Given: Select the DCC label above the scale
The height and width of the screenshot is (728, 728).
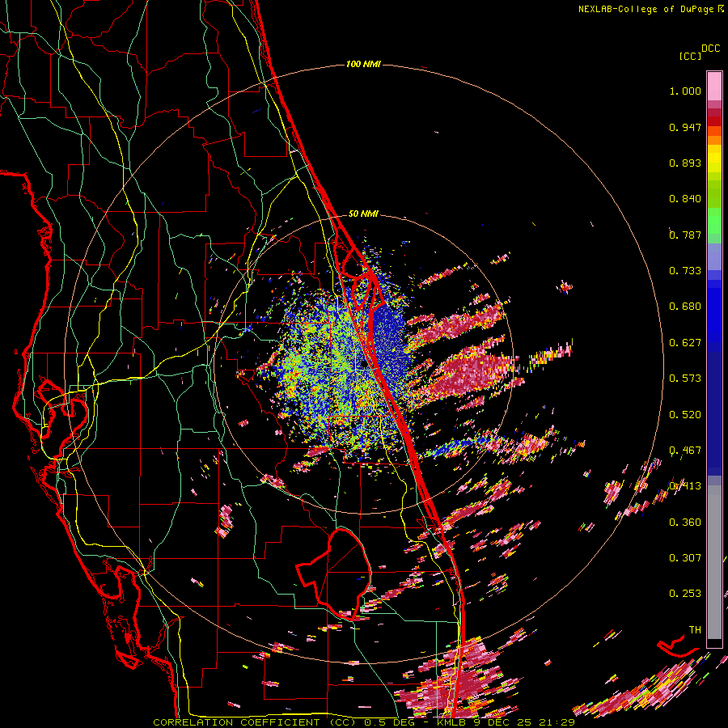Looking at the screenshot, I should [710, 49].
